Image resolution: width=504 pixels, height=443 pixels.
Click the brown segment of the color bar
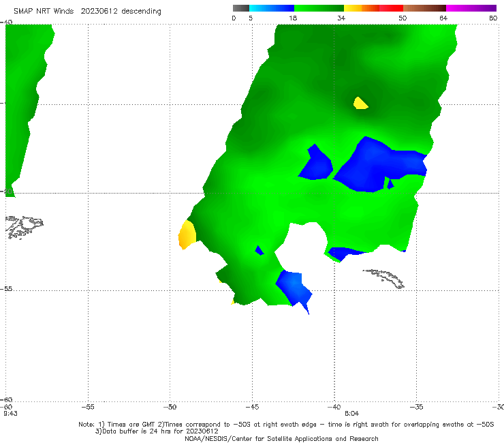pyautogui.click(x=424, y=8)
